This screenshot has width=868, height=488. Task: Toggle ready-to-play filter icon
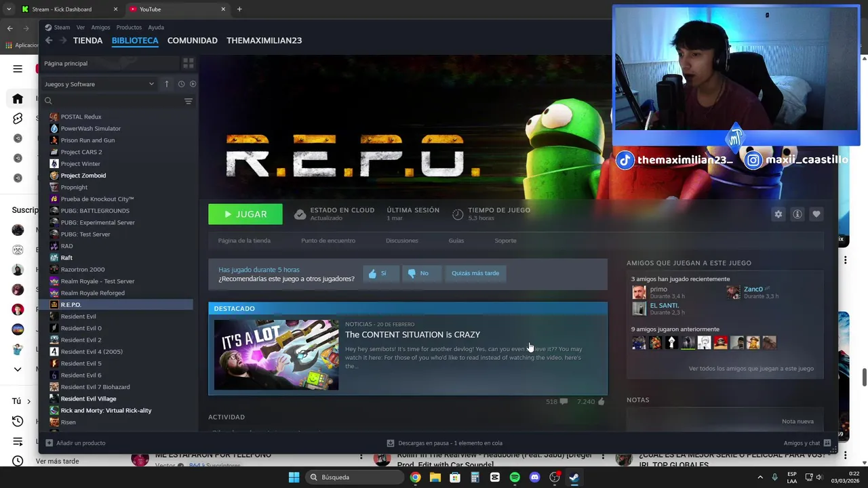tap(193, 84)
